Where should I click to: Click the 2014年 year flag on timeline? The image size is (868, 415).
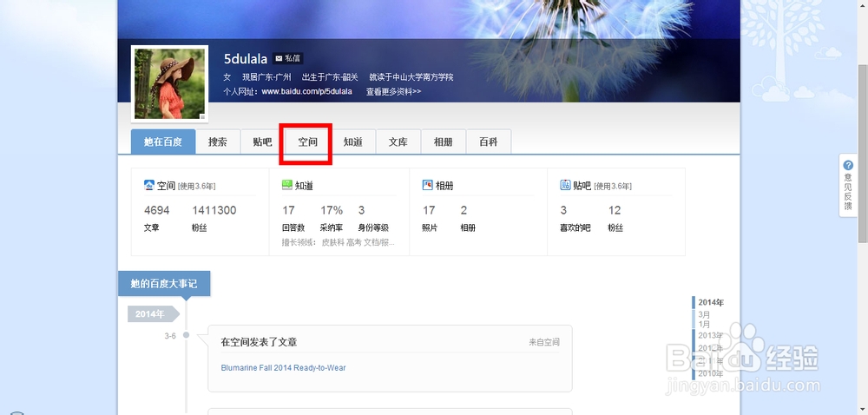(154, 313)
